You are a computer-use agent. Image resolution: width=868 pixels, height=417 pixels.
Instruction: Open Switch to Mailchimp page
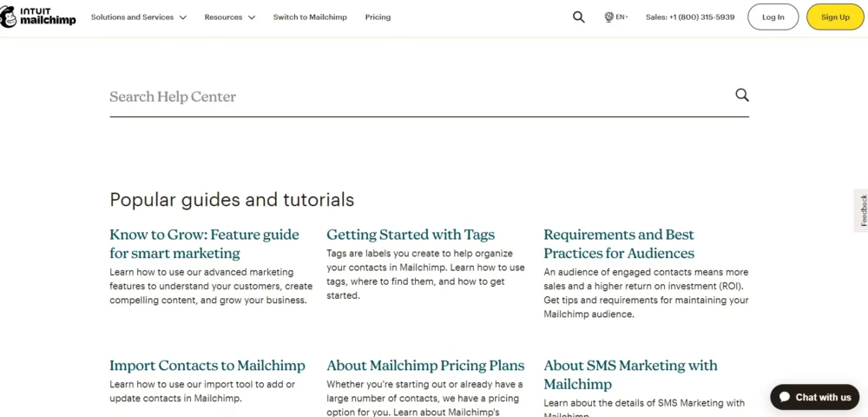pos(310,17)
